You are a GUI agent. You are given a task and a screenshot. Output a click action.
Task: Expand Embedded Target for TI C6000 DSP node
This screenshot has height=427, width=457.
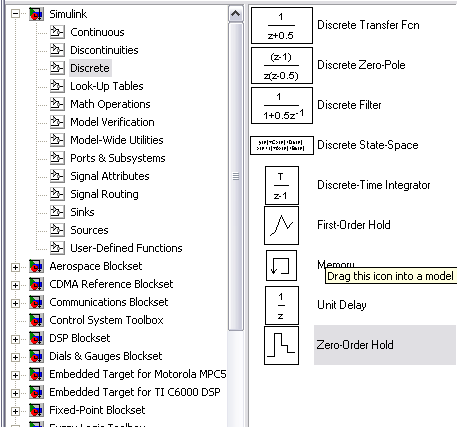pos(15,393)
